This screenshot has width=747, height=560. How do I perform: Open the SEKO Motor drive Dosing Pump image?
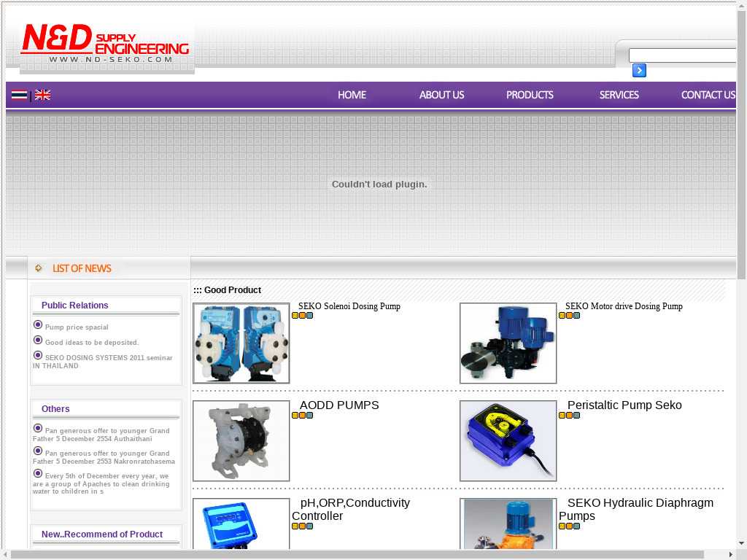[x=508, y=343]
